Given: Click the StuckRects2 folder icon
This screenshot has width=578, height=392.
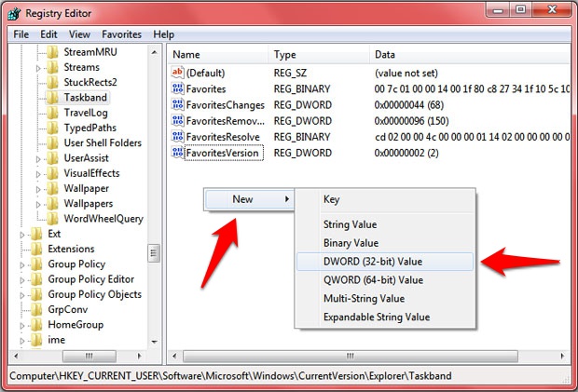Looking at the screenshot, I should [53, 82].
